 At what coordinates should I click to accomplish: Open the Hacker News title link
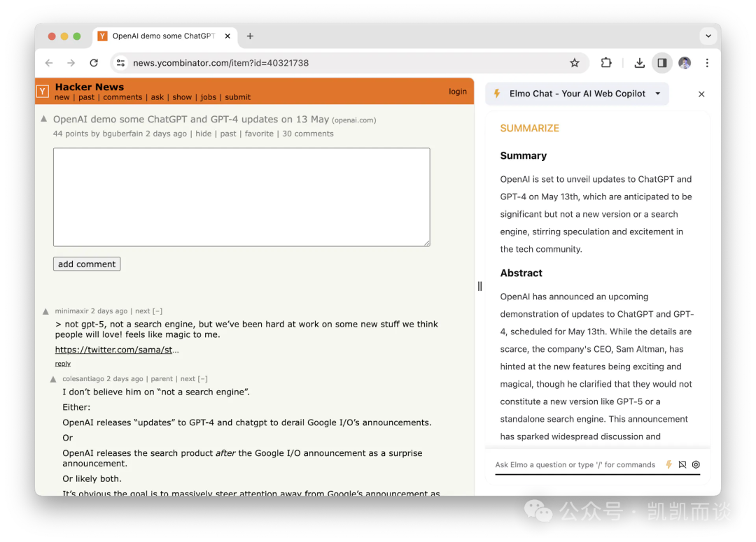pos(89,87)
